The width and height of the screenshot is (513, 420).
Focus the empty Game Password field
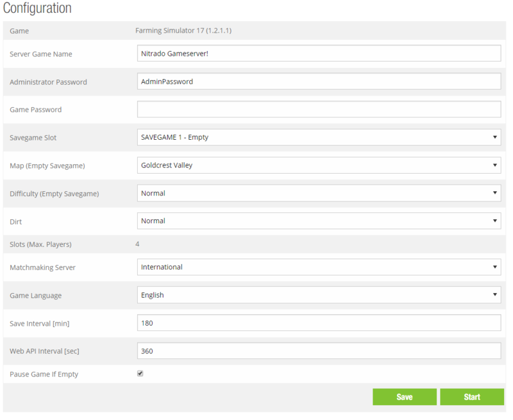(319, 109)
